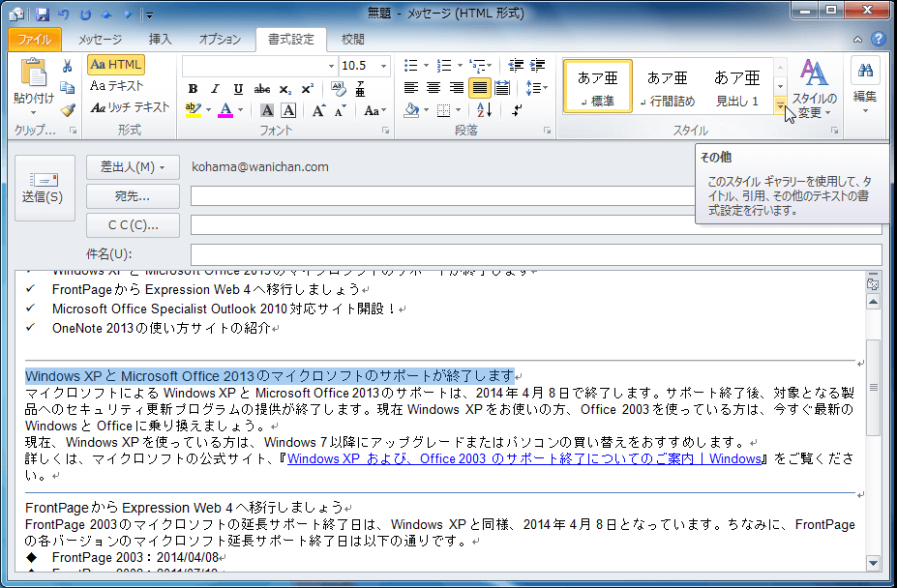Open the Font dialog launcher

pos(385,131)
